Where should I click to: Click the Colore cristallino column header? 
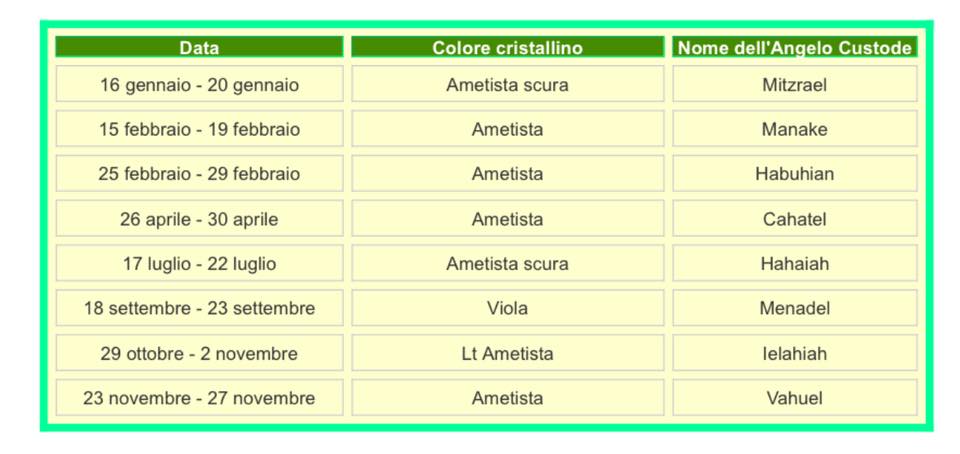[507, 48]
